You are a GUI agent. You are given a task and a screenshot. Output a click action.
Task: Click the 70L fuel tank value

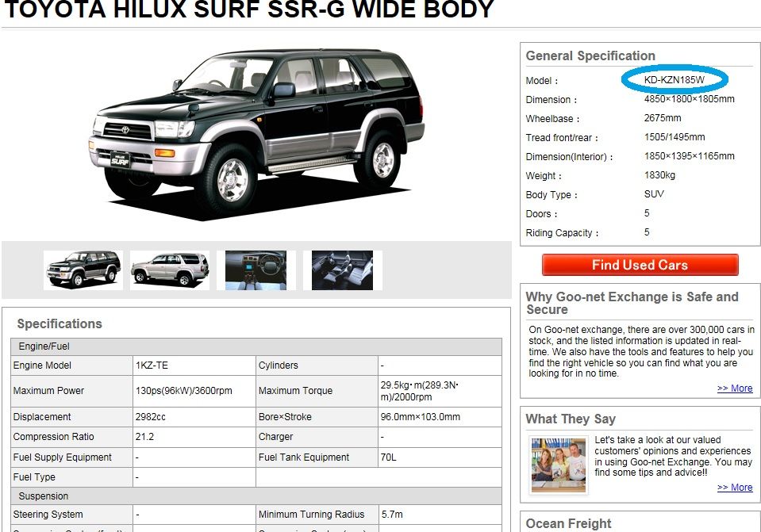coord(388,457)
